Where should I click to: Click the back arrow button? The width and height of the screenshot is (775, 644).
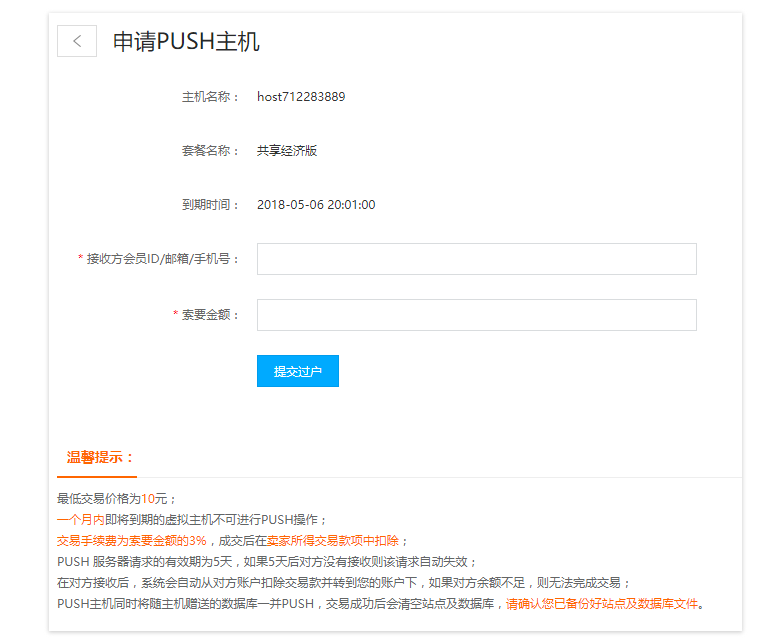(x=77, y=41)
